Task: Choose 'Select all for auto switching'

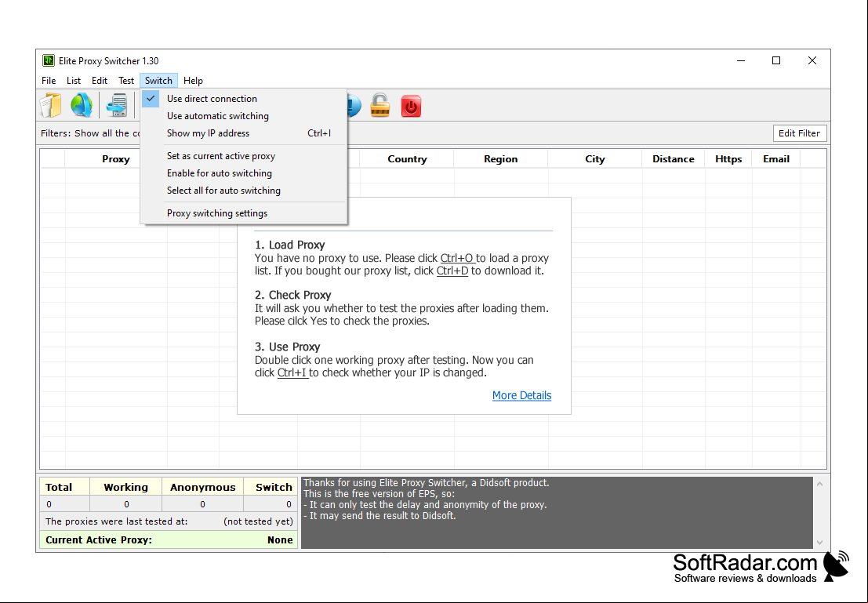Action: pos(244,191)
